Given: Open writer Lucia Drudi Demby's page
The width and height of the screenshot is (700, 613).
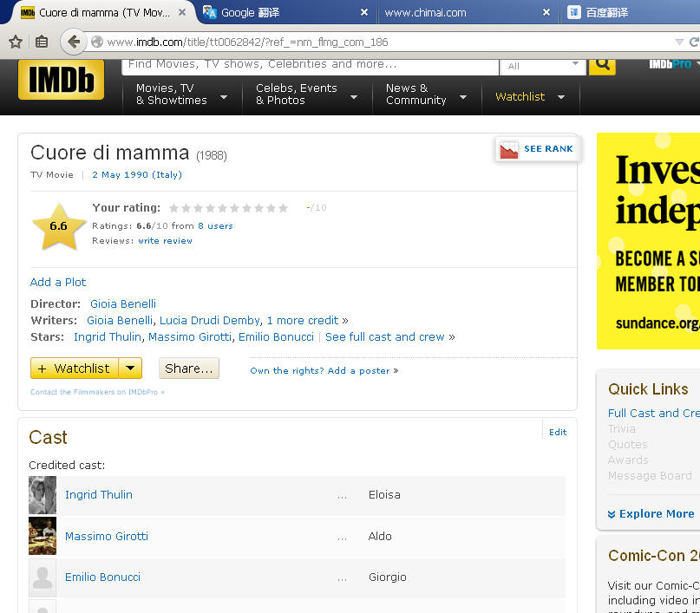Looking at the screenshot, I should coord(210,321).
